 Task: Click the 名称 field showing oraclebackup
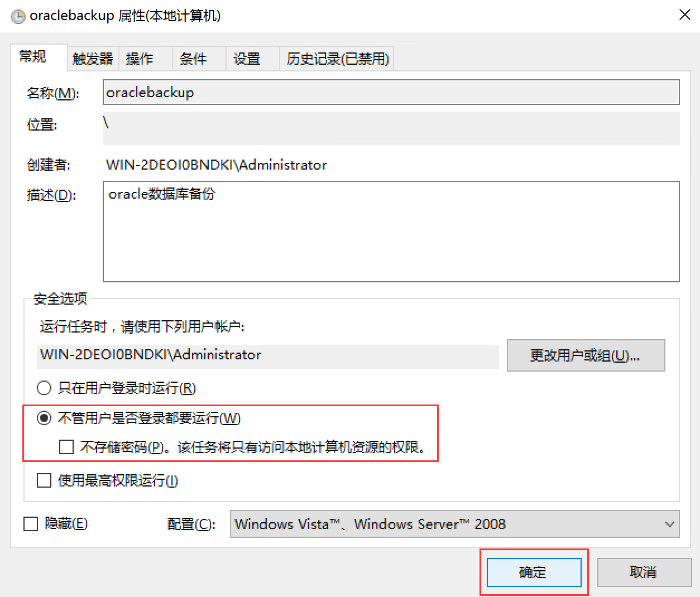pyautogui.click(x=391, y=93)
